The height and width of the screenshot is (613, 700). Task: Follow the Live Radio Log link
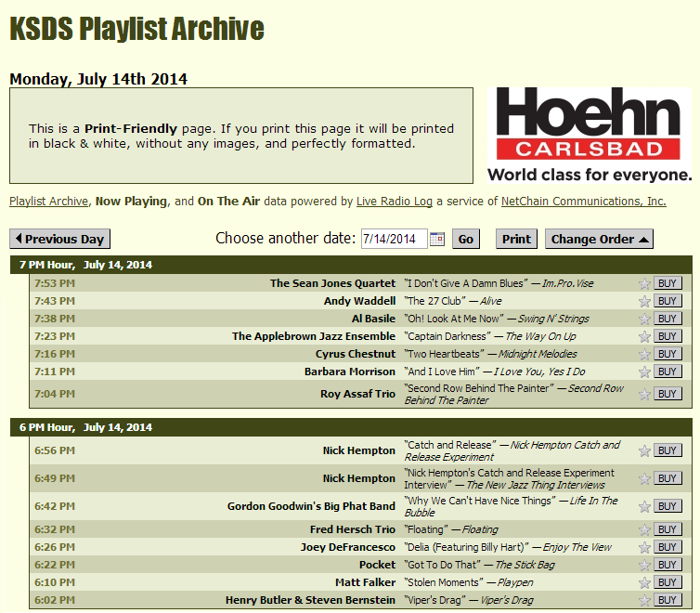tap(395, 202)
